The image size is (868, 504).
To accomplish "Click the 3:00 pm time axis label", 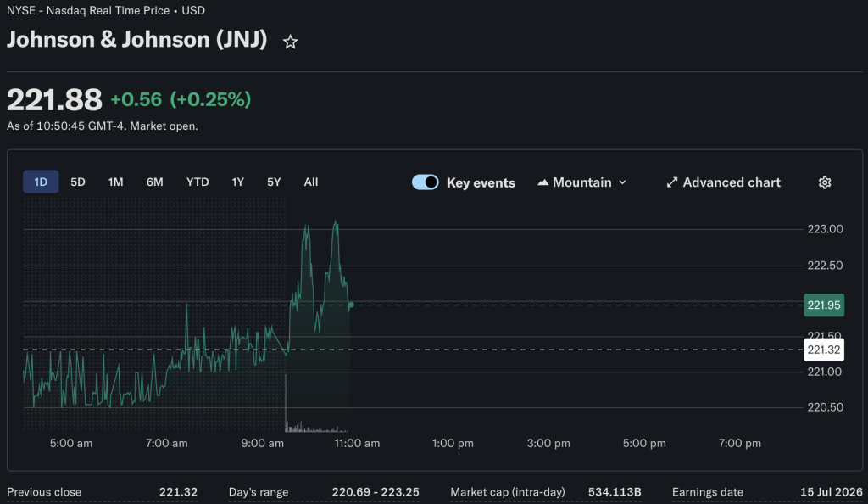I will point(548,443).
